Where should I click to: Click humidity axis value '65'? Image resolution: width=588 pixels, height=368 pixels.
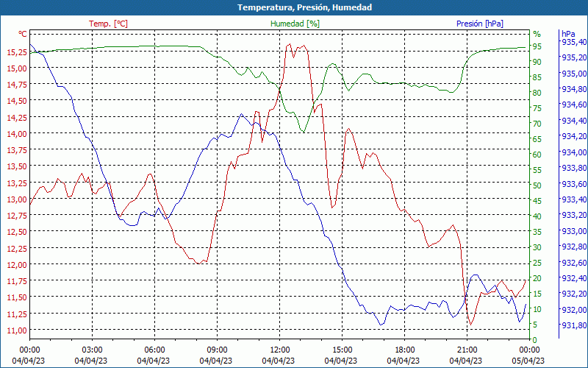(x=537, y=139)
